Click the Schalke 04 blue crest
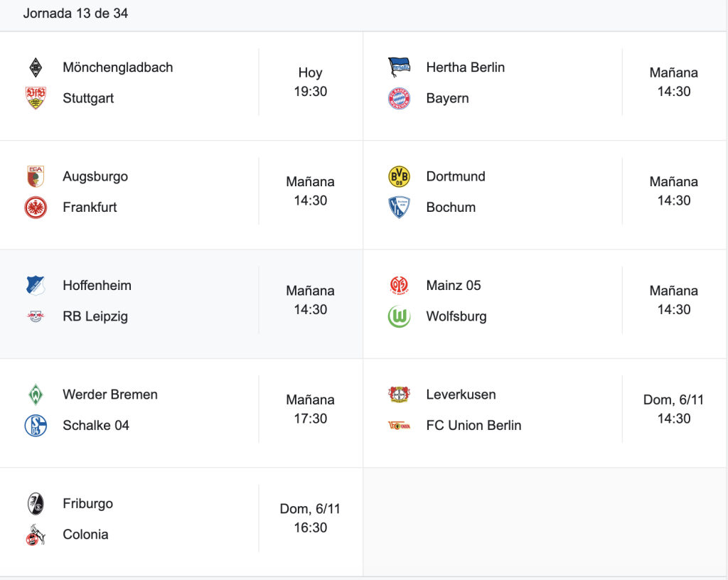The image size is (728, 580). click(36, 426)
